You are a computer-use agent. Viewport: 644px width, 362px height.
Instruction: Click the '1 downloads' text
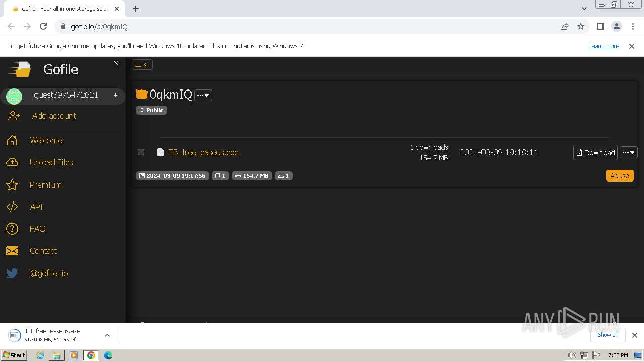coord(429,147)
